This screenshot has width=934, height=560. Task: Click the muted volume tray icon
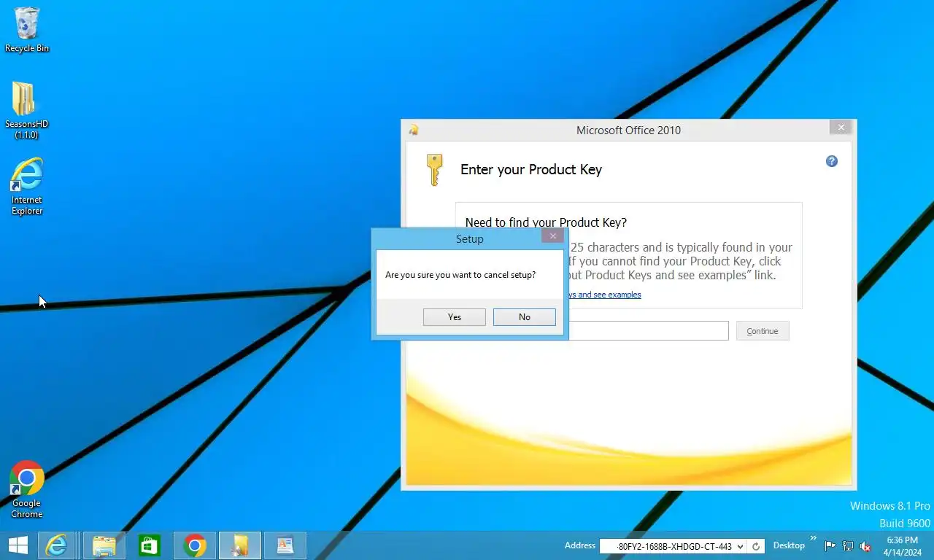coord(866,546)
